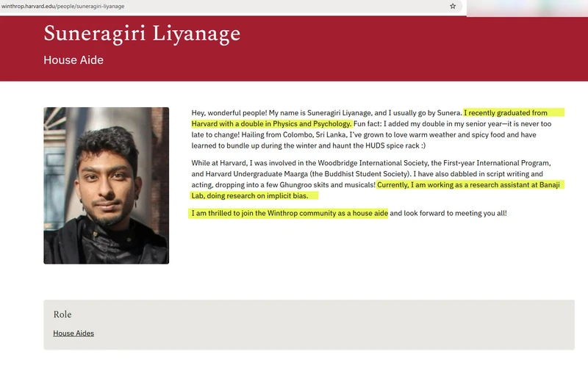The height and width of the screenshot is (379, 588).
Task: Click the text 'Woodbridge International Society'
Action: coord(373,163)
